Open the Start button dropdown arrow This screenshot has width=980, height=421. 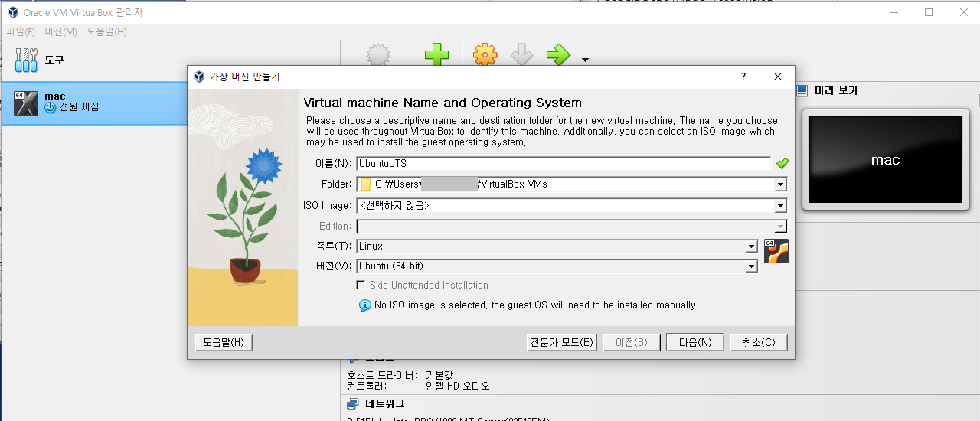(586, 60)
